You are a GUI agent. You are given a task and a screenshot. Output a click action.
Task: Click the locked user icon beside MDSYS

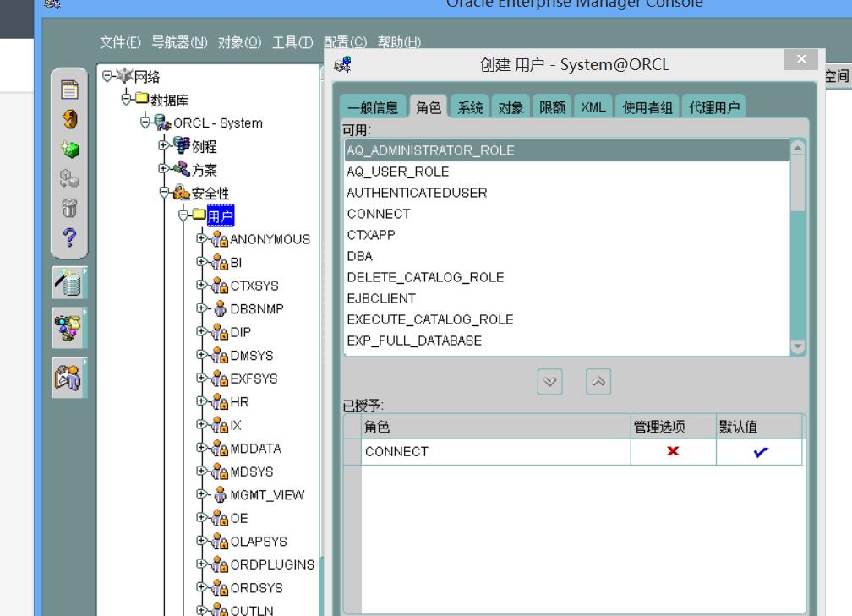click(x=220, y=471)
